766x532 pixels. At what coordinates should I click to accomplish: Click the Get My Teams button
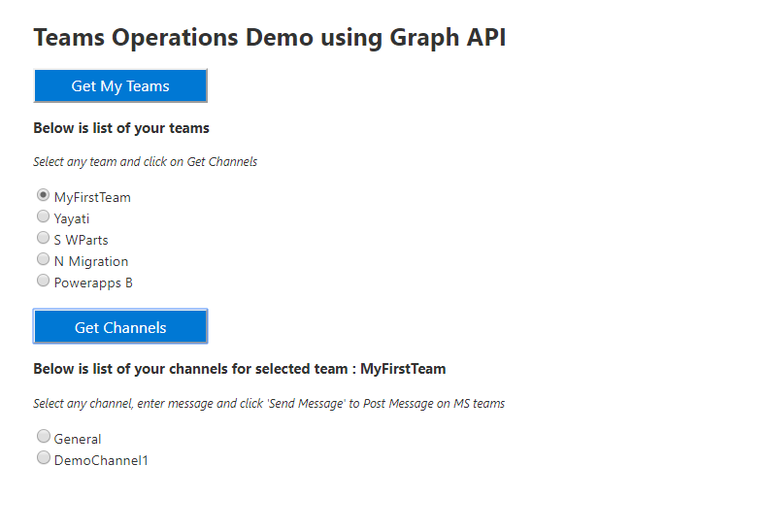coord(120,85)
